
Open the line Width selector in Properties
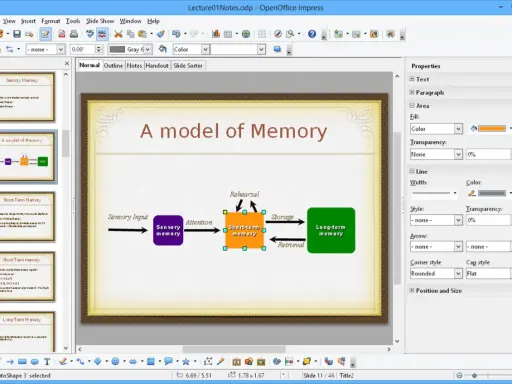[x=434, y=193]
